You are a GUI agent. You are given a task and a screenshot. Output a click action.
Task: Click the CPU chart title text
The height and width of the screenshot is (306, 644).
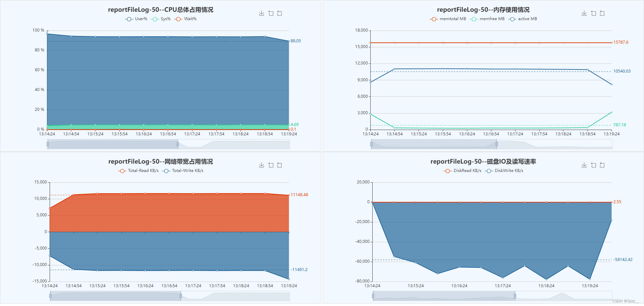pos(160,10)
